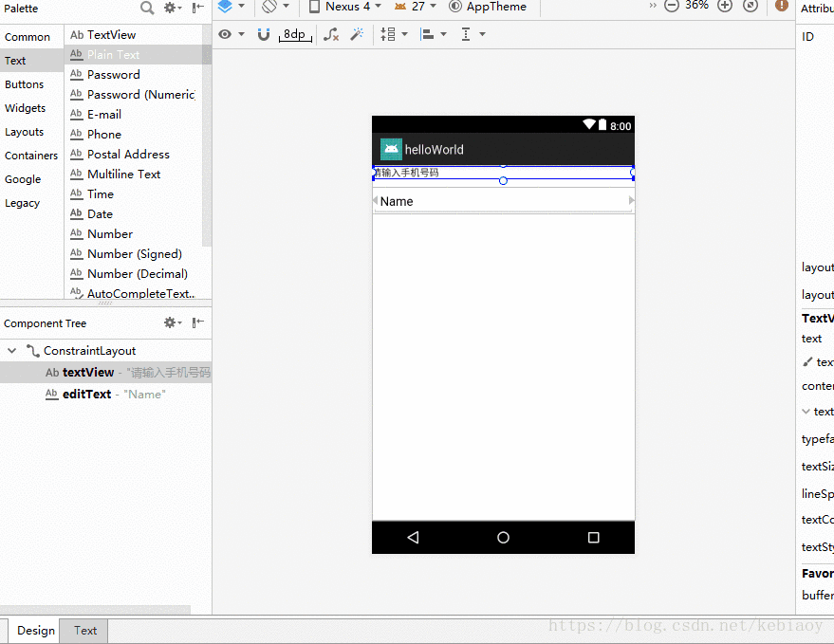Image resolution: width=834 pixels, height=644 pixels.
Task: Open the Palette settings gear menu
Action: [173, 8]
